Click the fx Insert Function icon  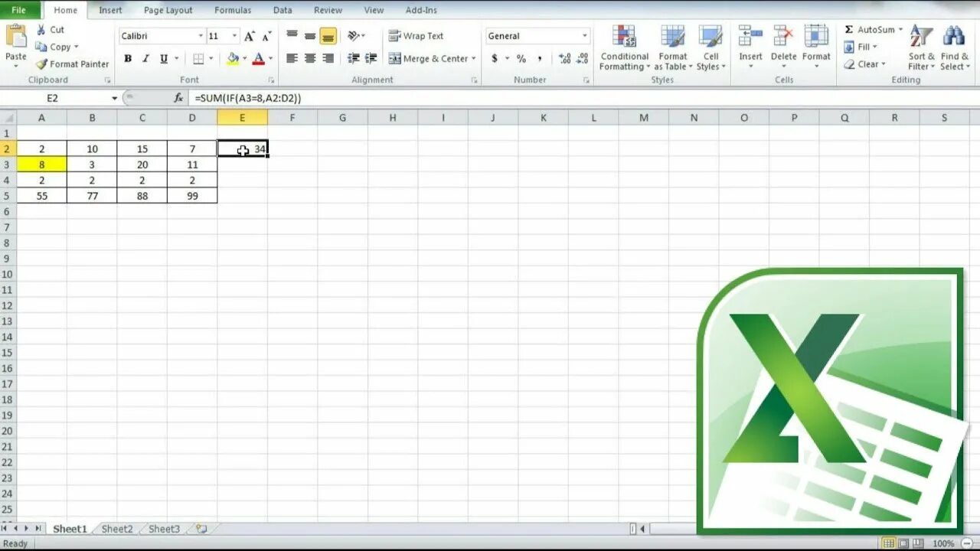pyautogui.click(x=178, y=98)
